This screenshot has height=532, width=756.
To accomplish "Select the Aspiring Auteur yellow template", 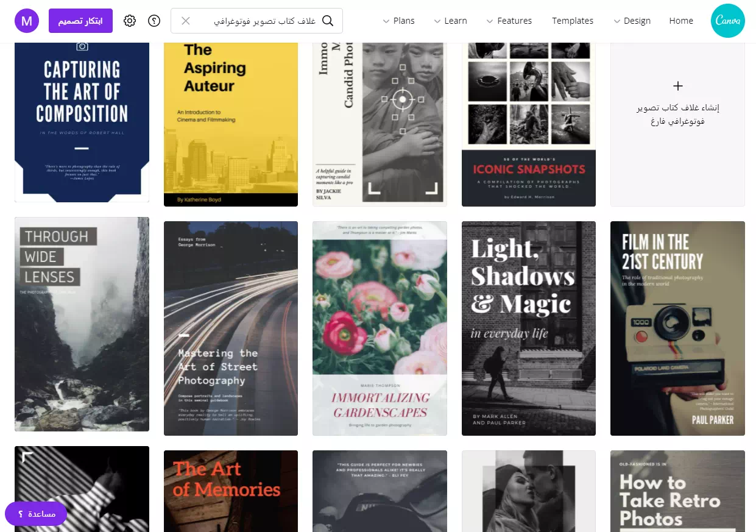I will pyautogui.click(x=231, y=124).
